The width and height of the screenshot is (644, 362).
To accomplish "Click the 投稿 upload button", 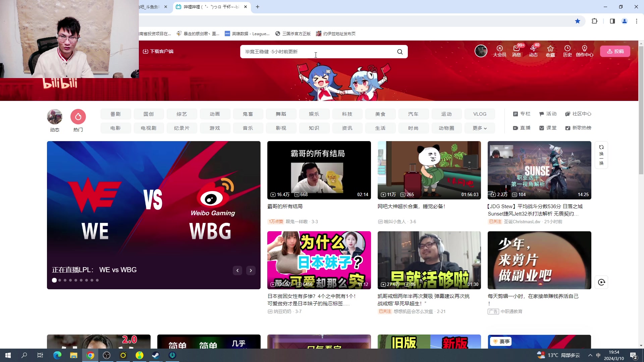I will pyautogui.click(x=615, y=51).
